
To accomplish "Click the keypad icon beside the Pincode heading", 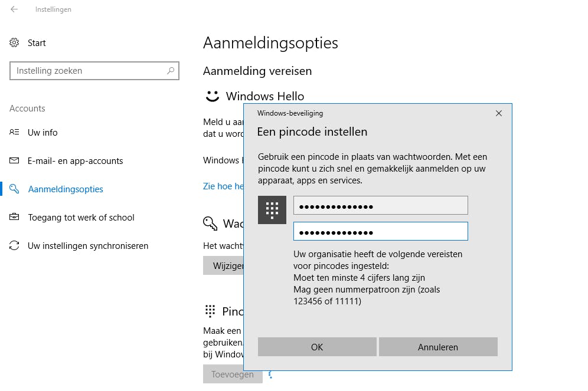I will (210, 311).
